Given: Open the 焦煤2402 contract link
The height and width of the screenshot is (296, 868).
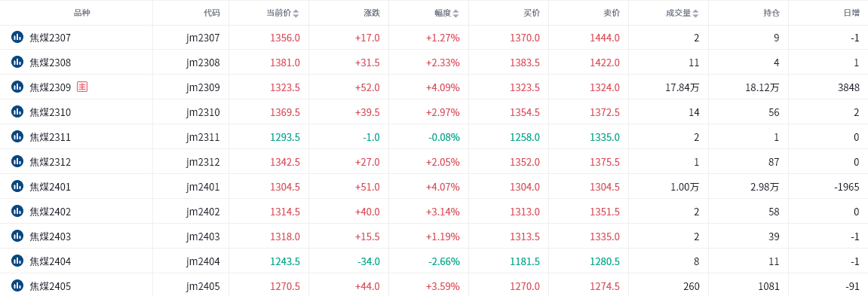Looking at the screenshot, I should [x=51, y=212].
